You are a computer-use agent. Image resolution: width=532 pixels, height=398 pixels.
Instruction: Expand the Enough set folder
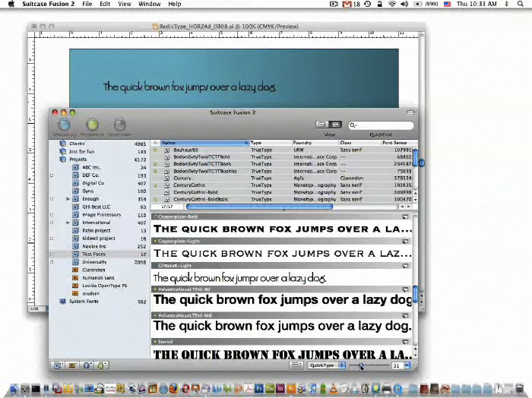point(68,199)
